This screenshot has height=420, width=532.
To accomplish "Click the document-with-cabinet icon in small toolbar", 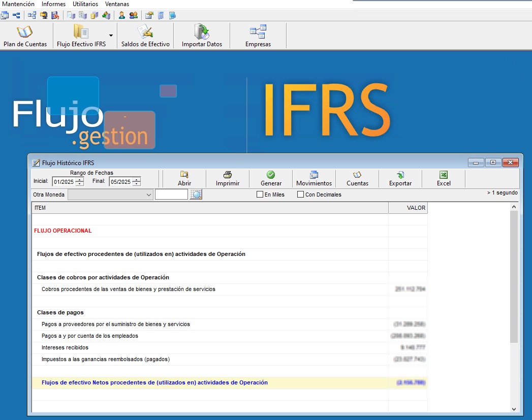I will (x=71, y=15).
